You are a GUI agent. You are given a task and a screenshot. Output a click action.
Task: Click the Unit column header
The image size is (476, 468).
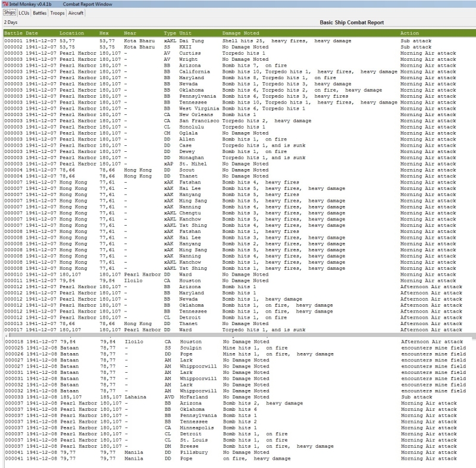(185, 33)
